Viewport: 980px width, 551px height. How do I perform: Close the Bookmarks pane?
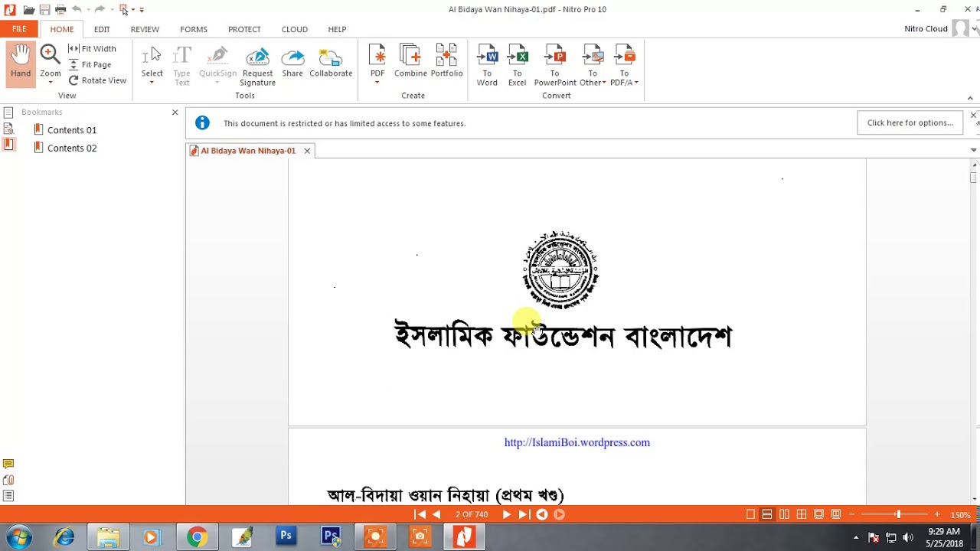175,112
